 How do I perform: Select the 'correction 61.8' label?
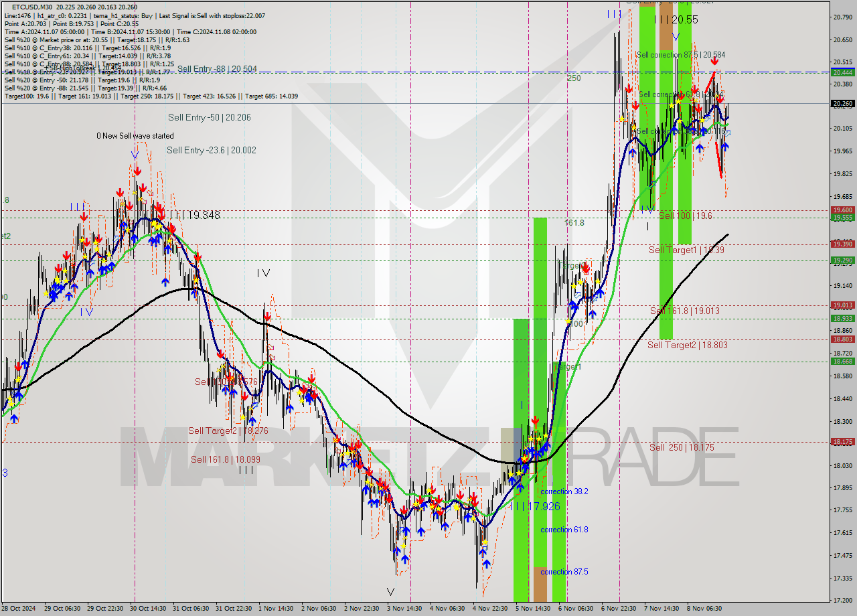coord(564,530)
